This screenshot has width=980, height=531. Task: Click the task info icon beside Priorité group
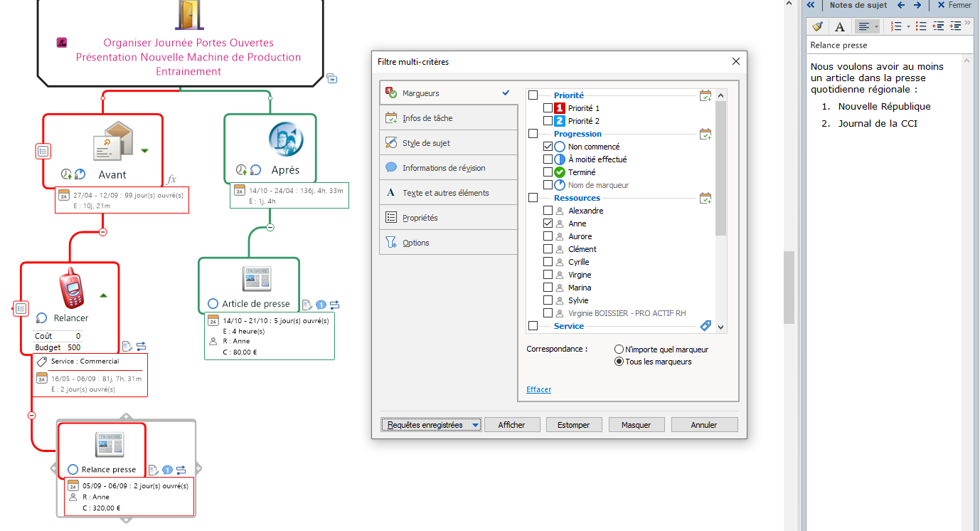pos(705,95)
